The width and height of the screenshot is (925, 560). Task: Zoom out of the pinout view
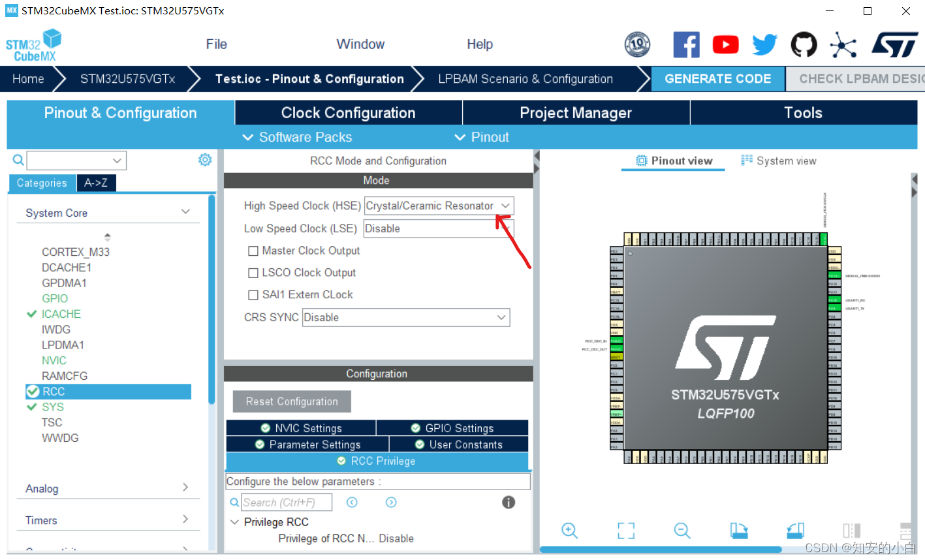pyautogui.click(x=682, y=531)
